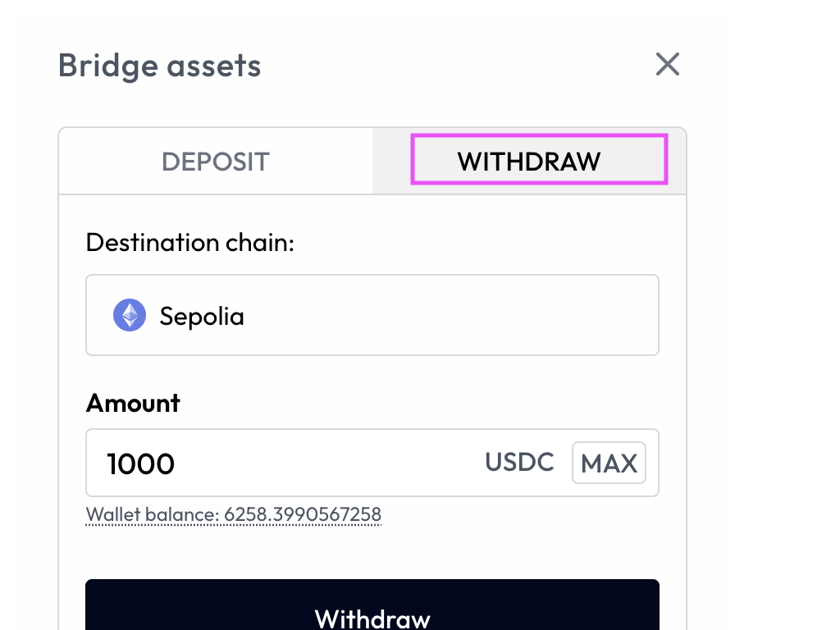Select the USDC token label
Image resolution: width=840 pixels, height=630 pixels.
(x=519, y=462)
